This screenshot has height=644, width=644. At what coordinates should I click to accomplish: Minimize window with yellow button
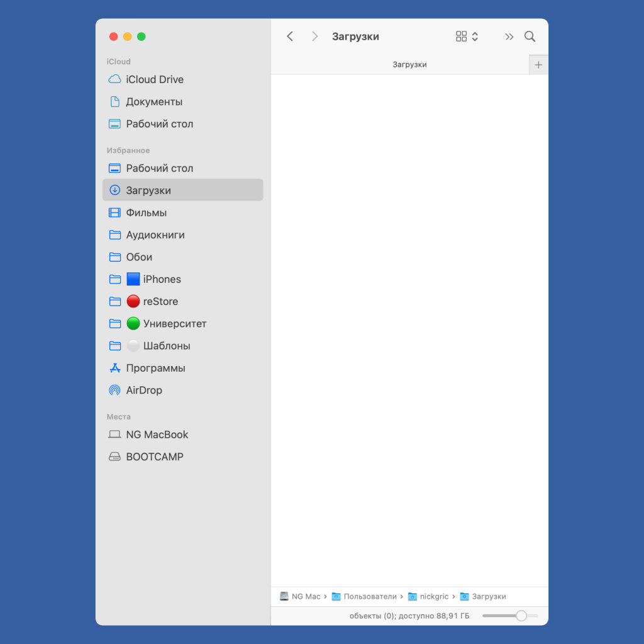pos(127,36)
